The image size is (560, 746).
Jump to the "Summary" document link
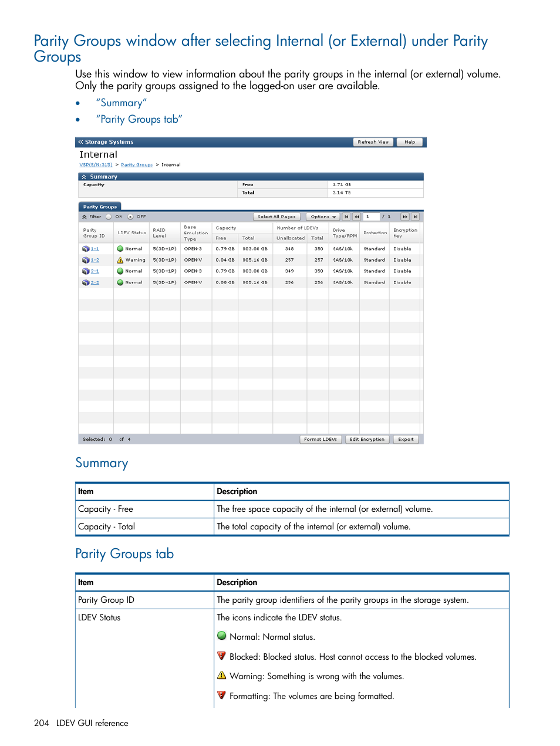coord(122,103)
